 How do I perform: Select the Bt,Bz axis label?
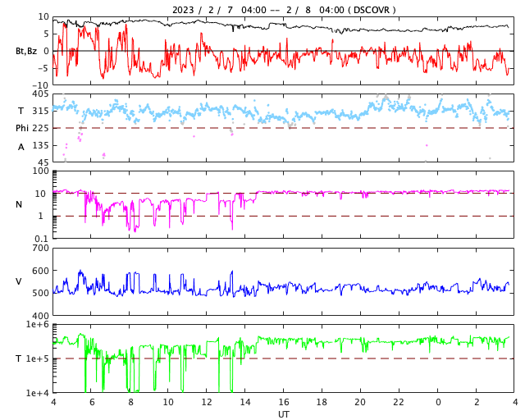click(x=26, y=51)
